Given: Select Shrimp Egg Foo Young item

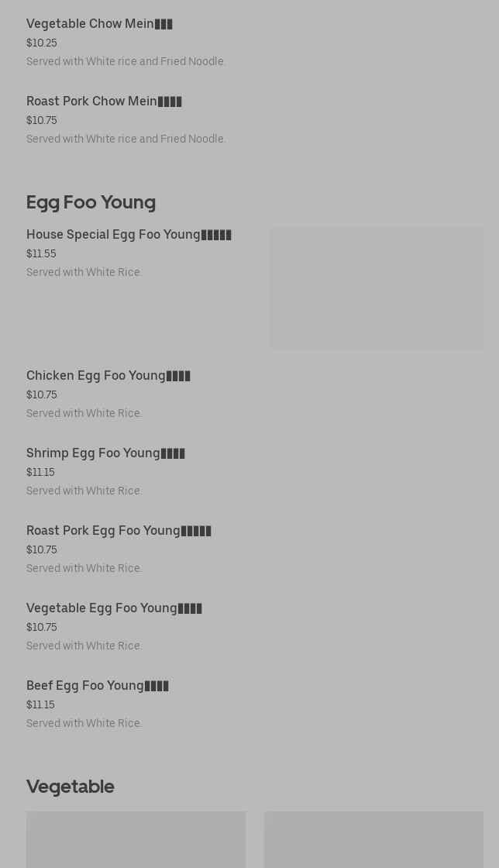Looking at the screenshot, I should 105,453.
